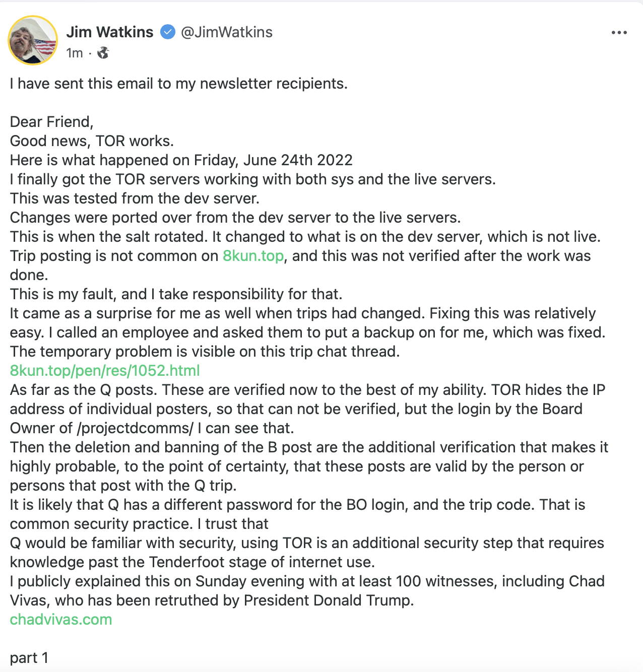Follow the 8kun.top/pen/res/1052.html thread link

[105, 371]
